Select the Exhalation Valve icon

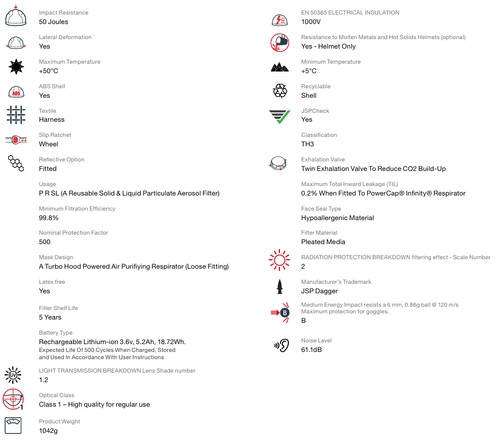[x=278, y=164]
